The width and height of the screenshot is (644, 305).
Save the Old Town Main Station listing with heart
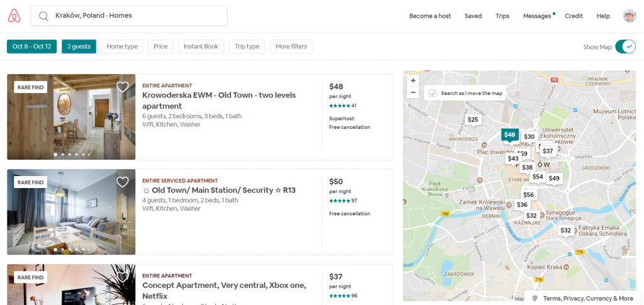click(x=123, y=182)
